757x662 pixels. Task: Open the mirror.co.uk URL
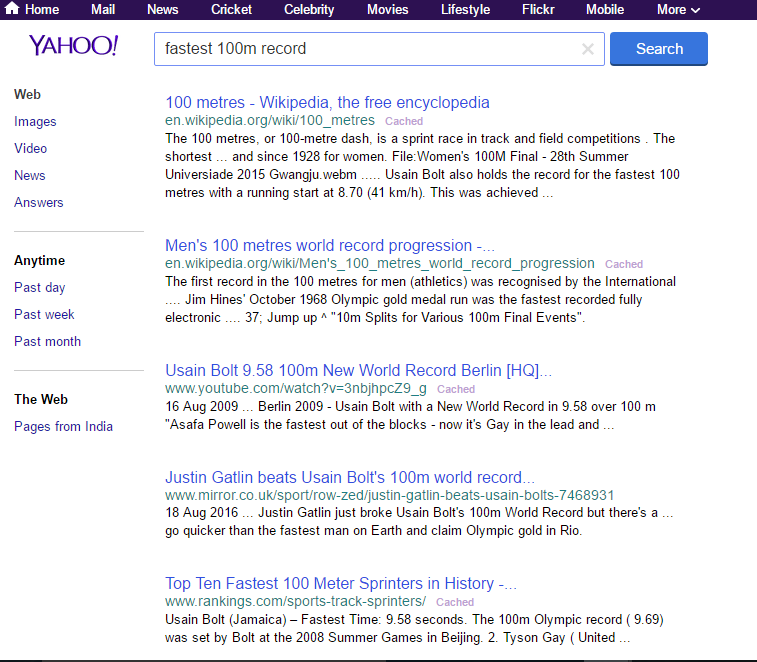click(x=389, y=495)
